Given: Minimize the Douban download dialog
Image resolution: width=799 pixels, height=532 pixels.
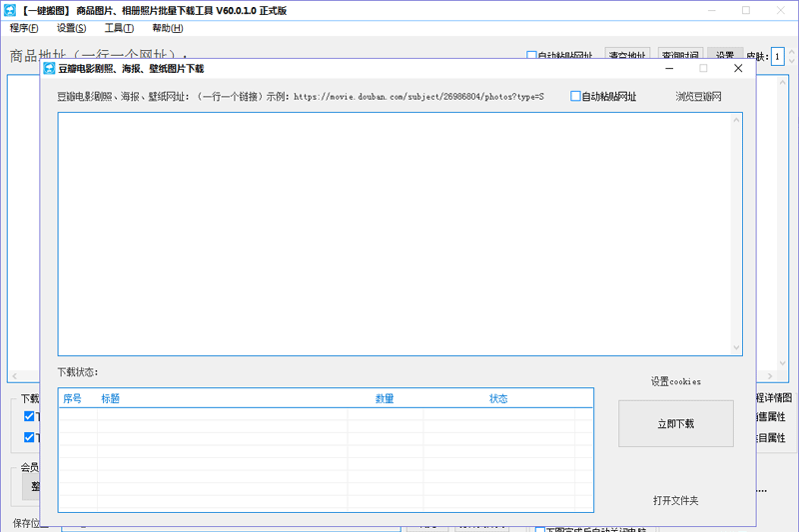Looking at the screenshot, I should point(668,68).
